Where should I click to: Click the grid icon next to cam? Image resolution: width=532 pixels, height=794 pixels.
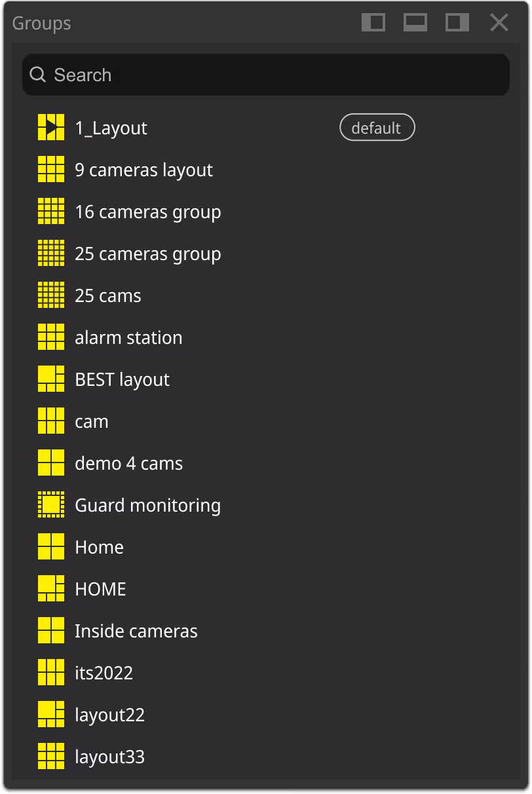(x=50, y=421)
